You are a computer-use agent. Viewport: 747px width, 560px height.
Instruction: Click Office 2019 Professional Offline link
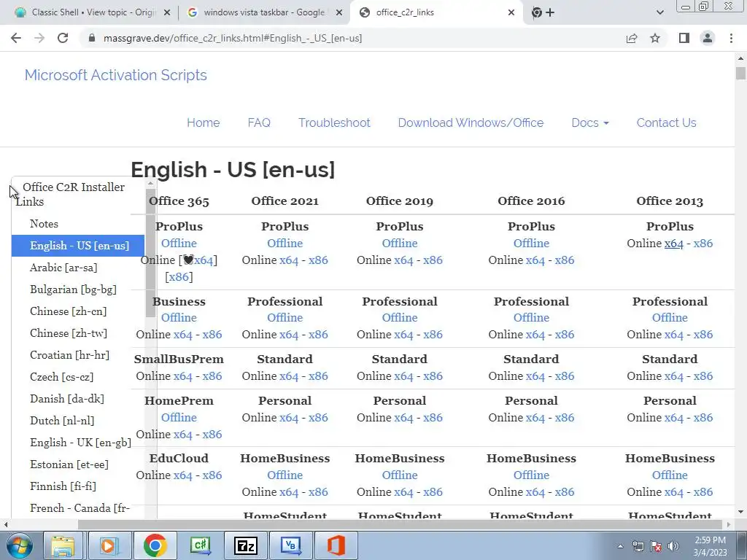click(399, 318)
